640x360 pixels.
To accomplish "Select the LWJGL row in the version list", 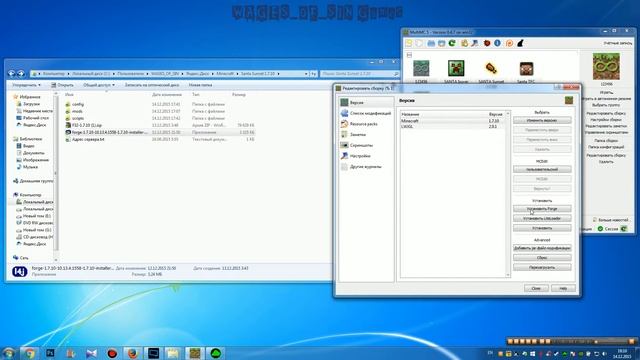I will click(453, 127).
